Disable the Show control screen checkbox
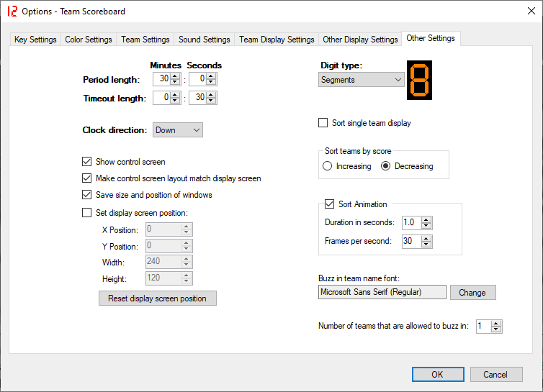 [88, 162]
